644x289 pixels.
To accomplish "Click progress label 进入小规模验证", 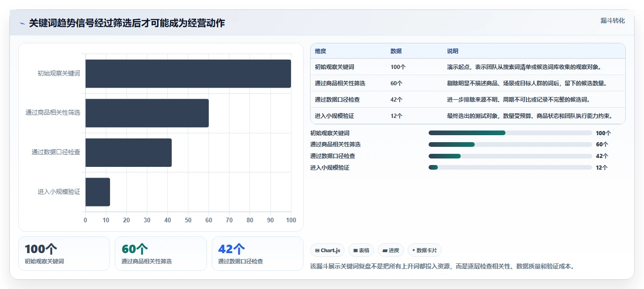I will coord(330,168).
